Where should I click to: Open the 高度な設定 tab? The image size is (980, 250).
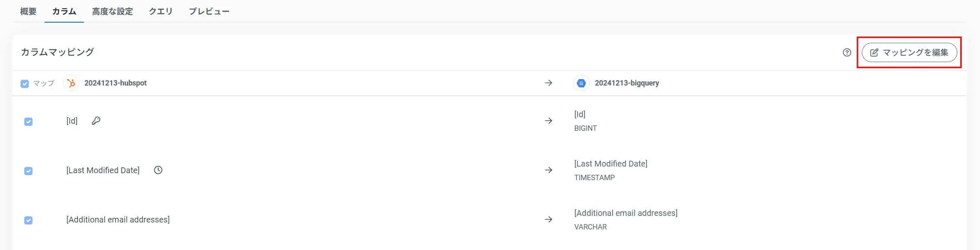point(112,12)
